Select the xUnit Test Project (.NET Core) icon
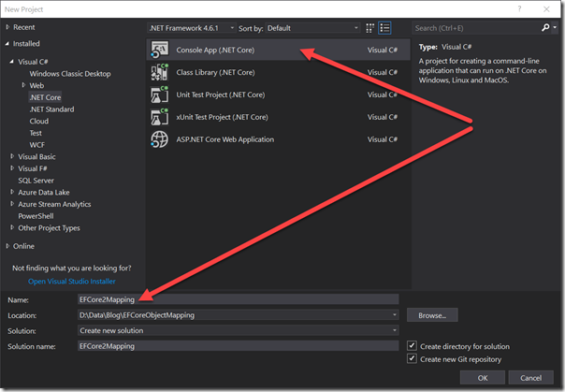Screen dimensions: 565x392 [160, 117]
